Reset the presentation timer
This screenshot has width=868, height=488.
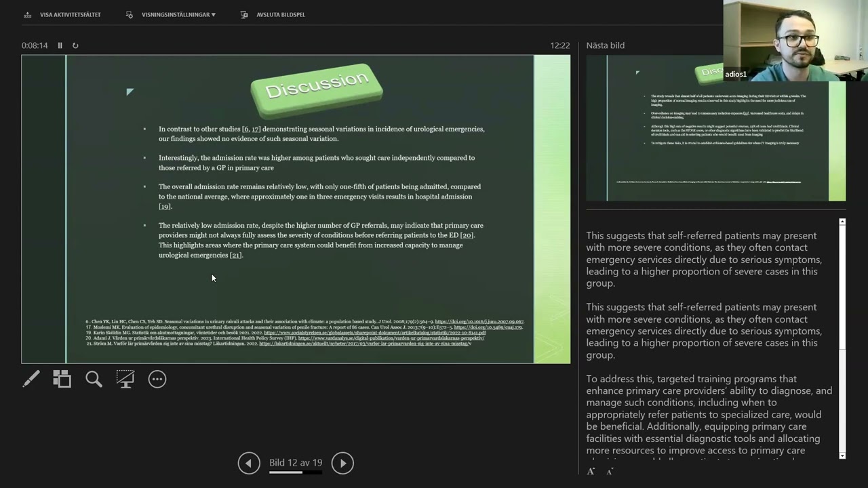(75, 45)
